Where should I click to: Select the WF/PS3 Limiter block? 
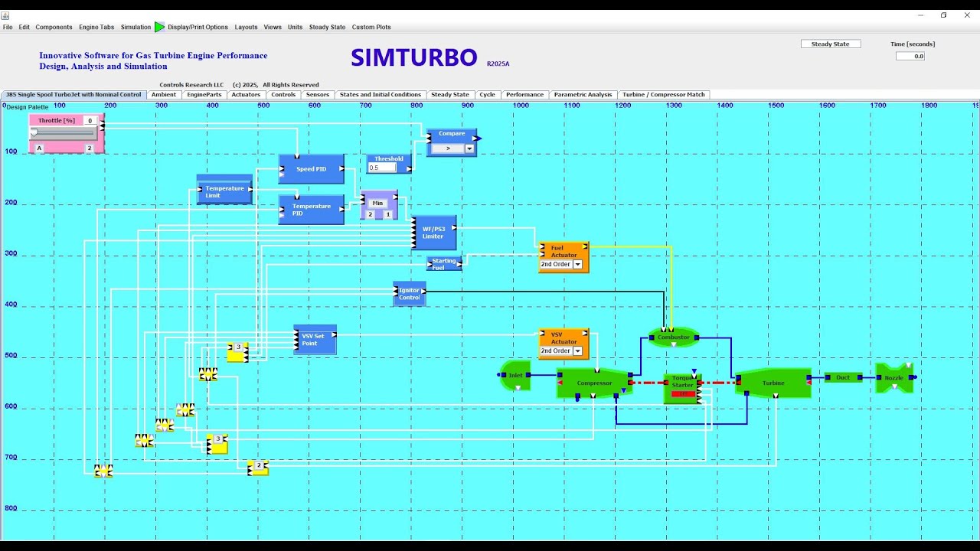click(433, 233)
